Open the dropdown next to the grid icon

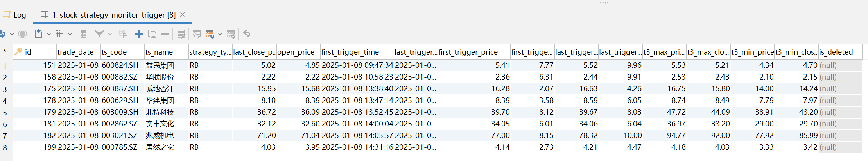(x=70, y=34)
